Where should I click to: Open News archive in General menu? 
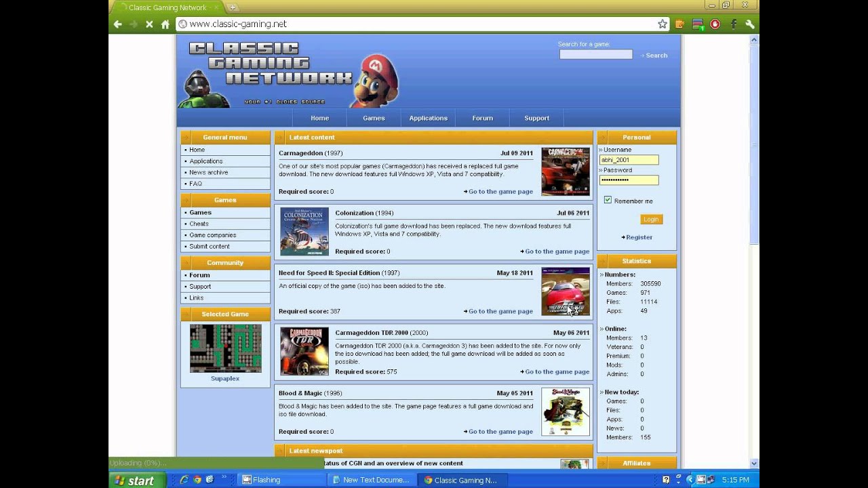pos(209,172)
